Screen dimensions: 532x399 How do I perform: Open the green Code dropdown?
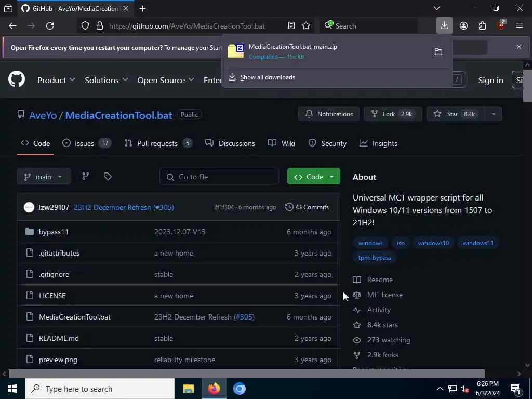pos(313,177)
